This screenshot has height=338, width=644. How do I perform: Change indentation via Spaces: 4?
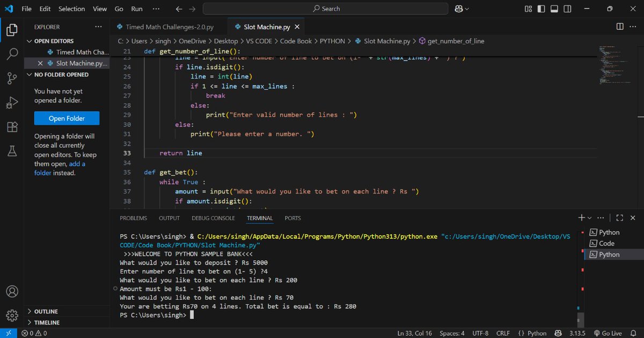coord(452,333)
